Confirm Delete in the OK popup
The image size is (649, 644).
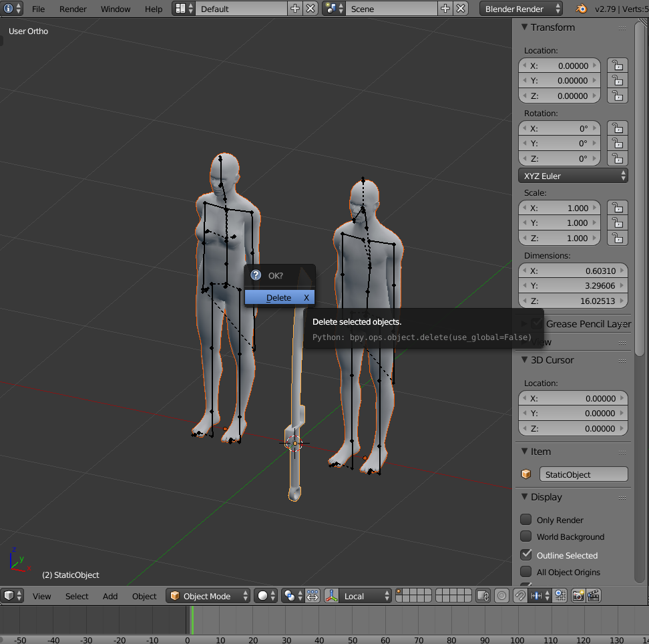click(279, 297)
